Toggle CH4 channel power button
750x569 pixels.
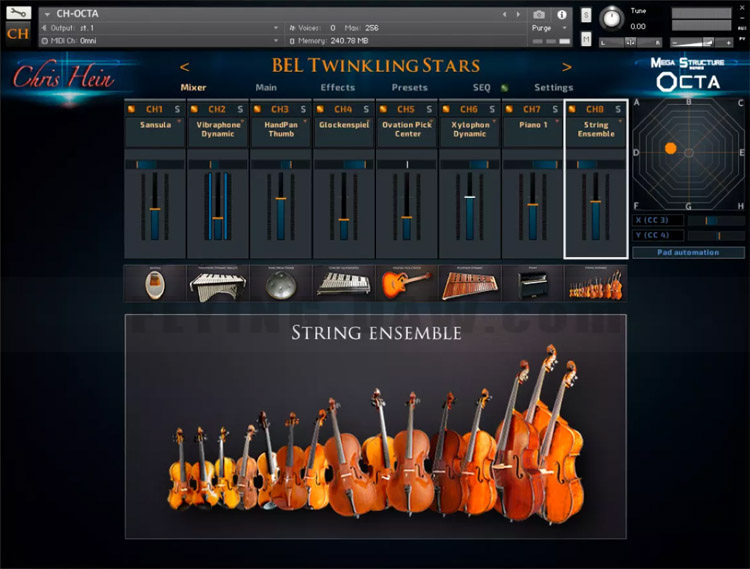320,109
